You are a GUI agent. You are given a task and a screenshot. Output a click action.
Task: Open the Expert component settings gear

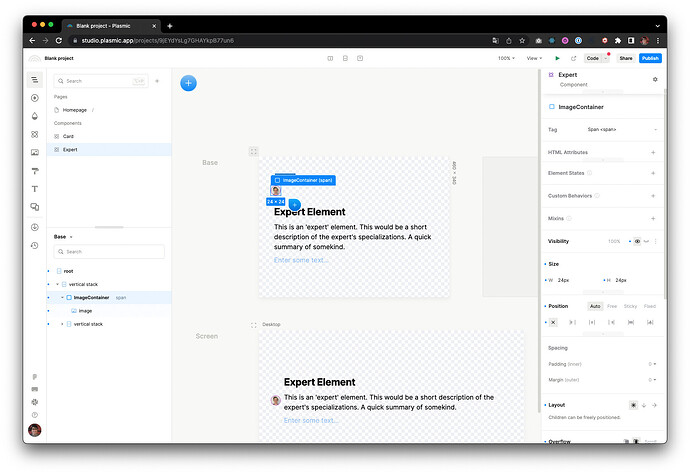(655, 79)
